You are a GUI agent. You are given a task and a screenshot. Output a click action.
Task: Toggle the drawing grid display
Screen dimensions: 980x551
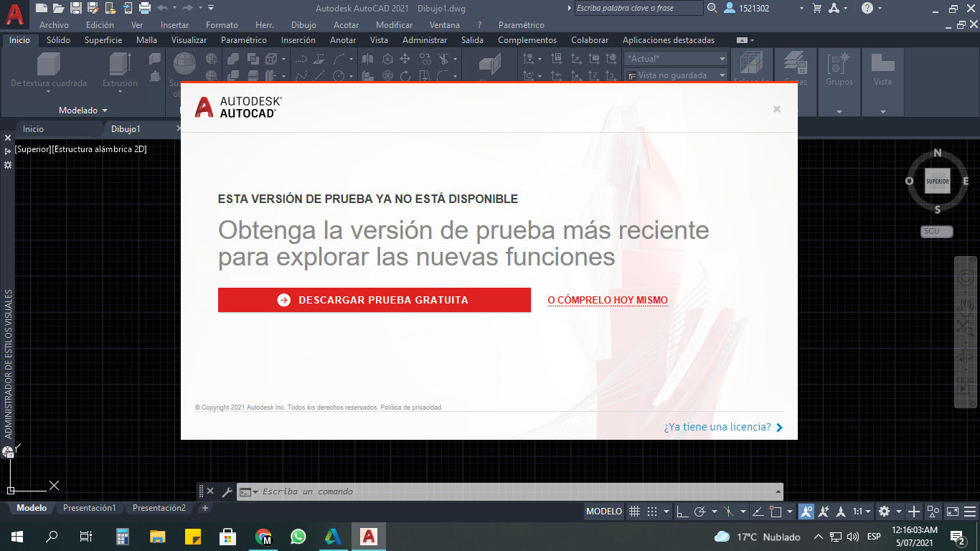point(634,511)
